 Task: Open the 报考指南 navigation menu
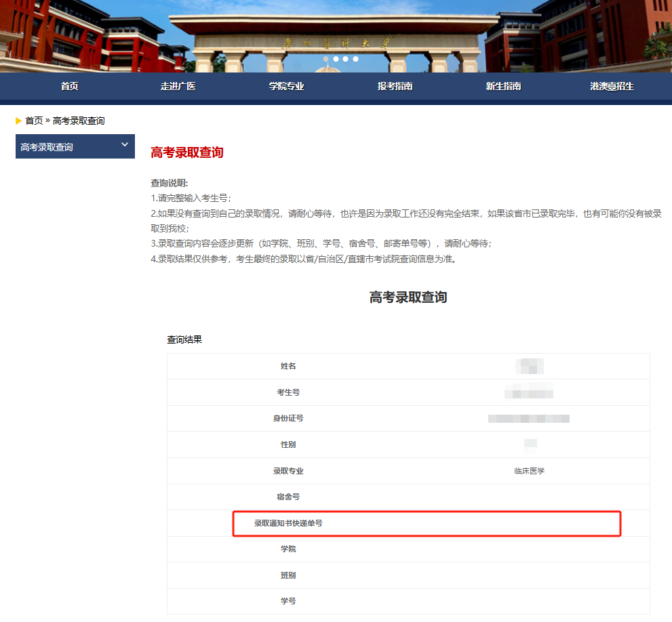pos(395,86)
